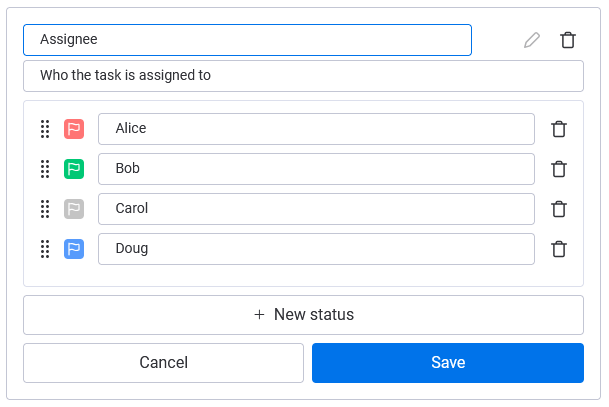Change the green flag color for Bob

click(x=74, y=169)
